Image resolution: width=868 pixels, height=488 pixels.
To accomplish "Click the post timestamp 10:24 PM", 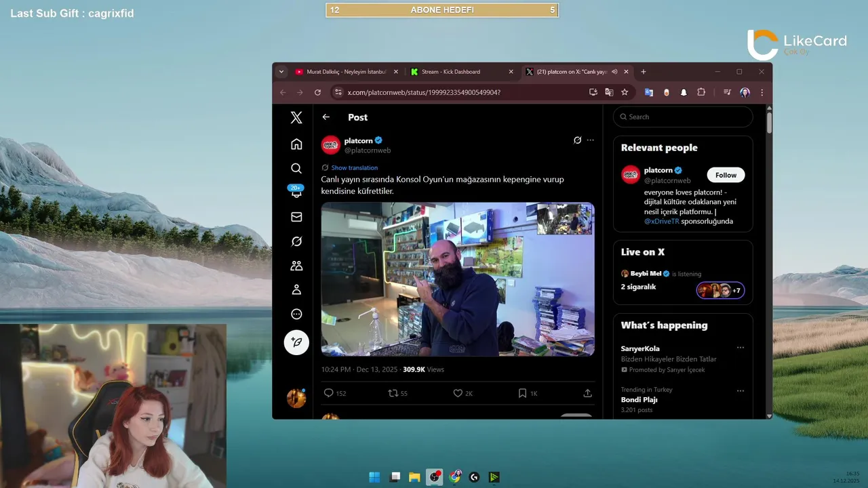I will coord(360,369).
